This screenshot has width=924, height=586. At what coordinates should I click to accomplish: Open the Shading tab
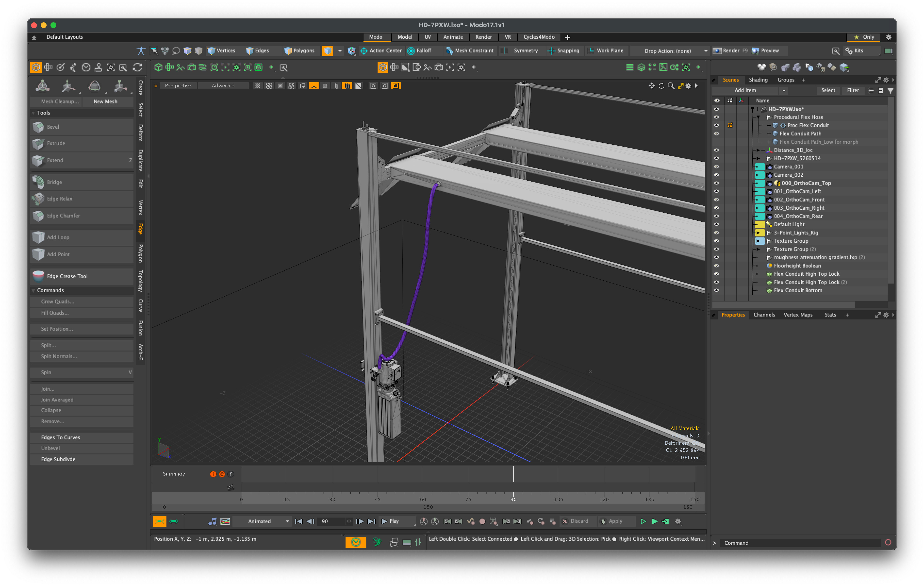point(758,80)
